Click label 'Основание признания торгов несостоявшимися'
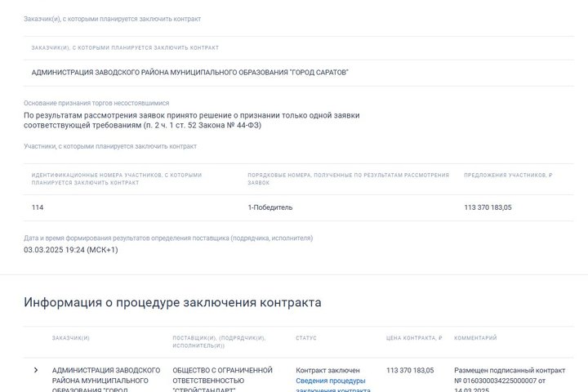Viewport: 588px width, 392px height. pos(96,103)
